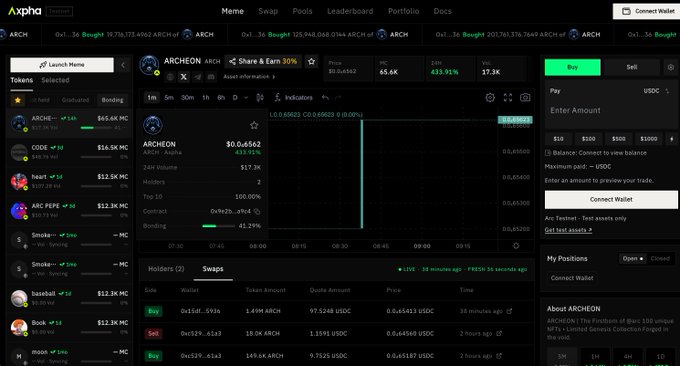This screenshot has height=366, width=680.
Task: Follow the Get test assets link
Action: coord(568,230)
